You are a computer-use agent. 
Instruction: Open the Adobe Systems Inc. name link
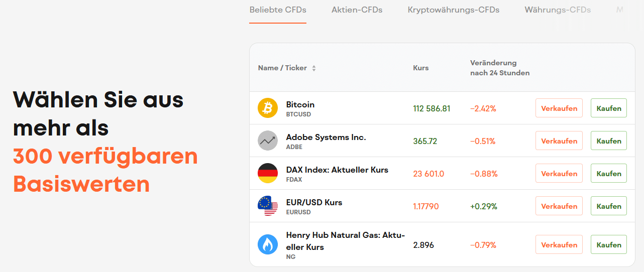coord(326,137)
